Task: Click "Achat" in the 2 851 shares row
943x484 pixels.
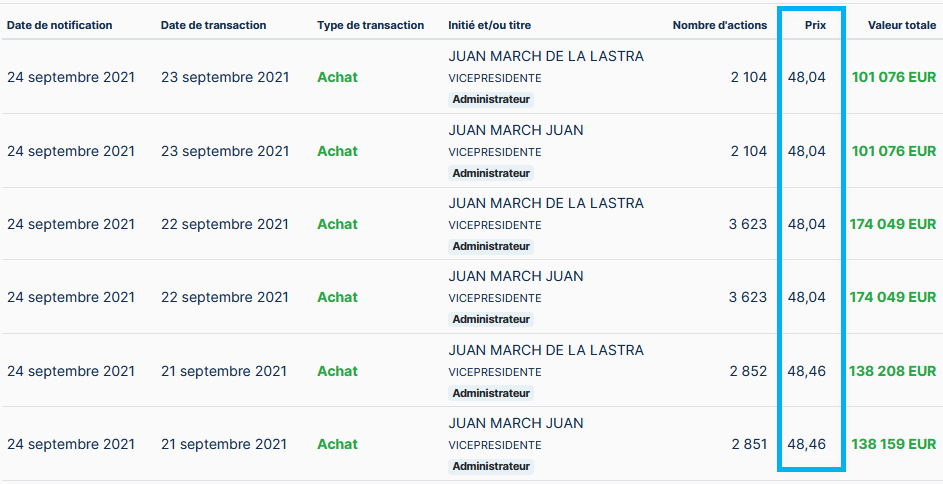Action: point(337,444)
